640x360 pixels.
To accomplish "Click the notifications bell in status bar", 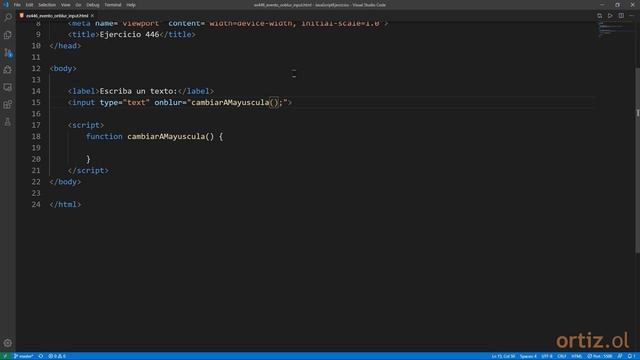I will [x=631, y=356].
